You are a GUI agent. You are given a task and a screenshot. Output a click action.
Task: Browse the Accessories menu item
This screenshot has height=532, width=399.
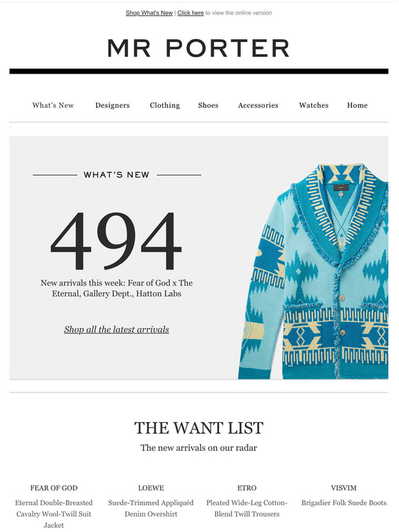pos(258,105)
